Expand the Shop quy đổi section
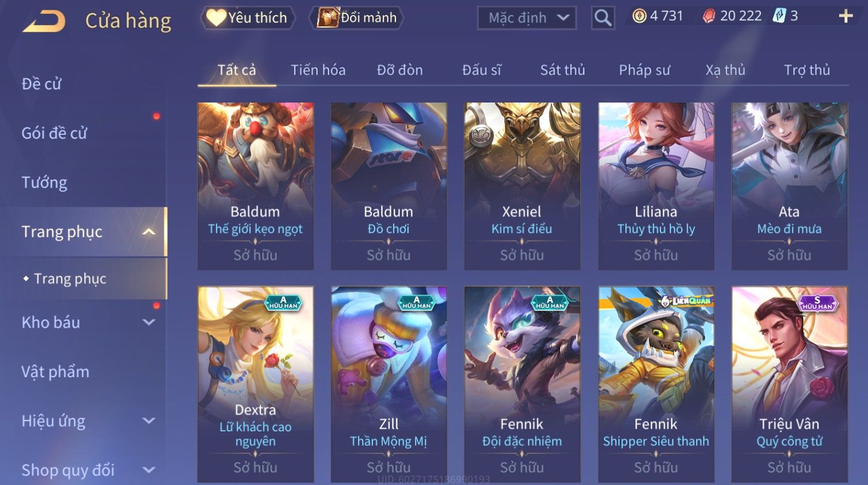Image resolution: width=868 pixels, height=485 pixels. coord(149,470)
